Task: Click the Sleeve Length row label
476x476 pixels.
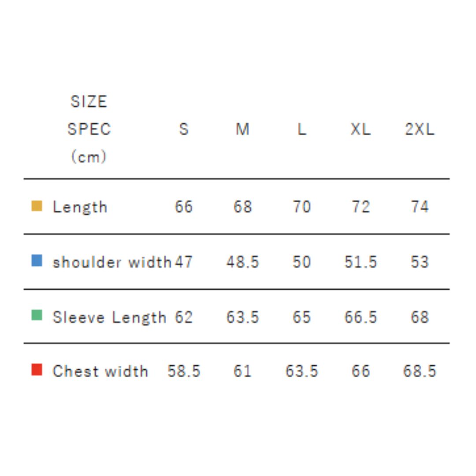Action: coord(109,317)
